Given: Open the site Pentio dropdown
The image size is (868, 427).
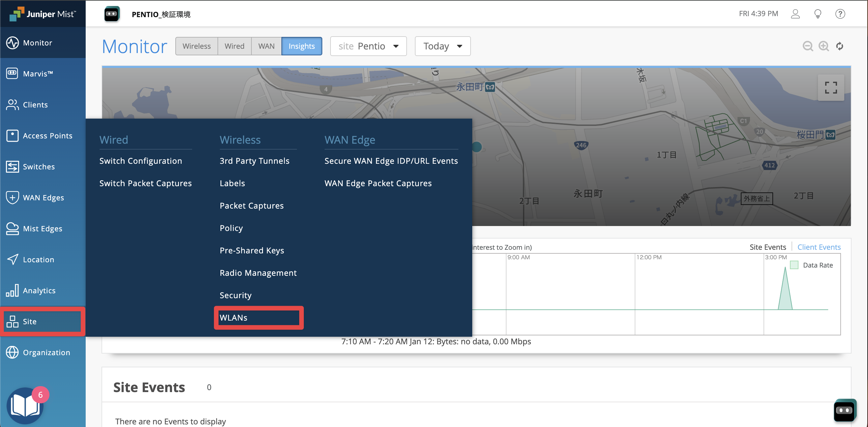Looking at the screenshot, I should point(368,46).
